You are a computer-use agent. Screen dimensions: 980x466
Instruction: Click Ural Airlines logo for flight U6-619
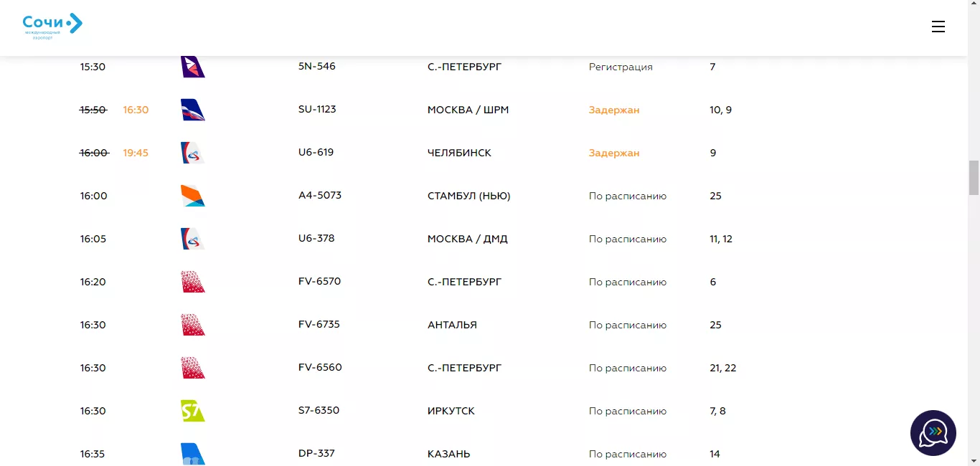(x=193, y=153)
